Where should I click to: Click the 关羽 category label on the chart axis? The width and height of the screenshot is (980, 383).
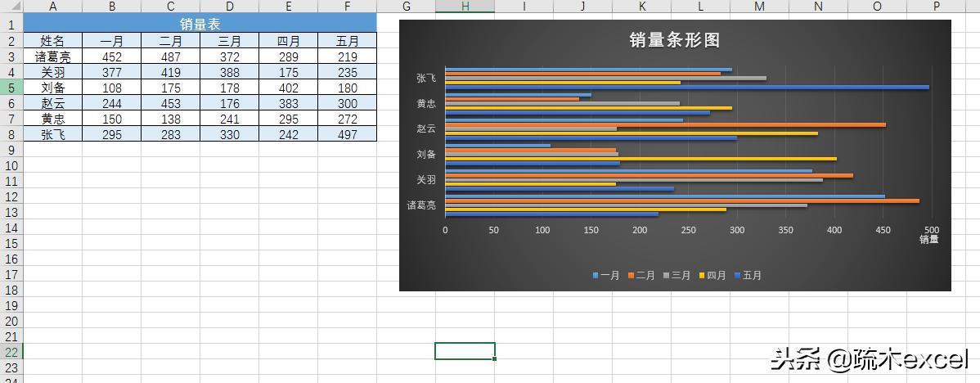pyautogui.click(x=426, y=180)
